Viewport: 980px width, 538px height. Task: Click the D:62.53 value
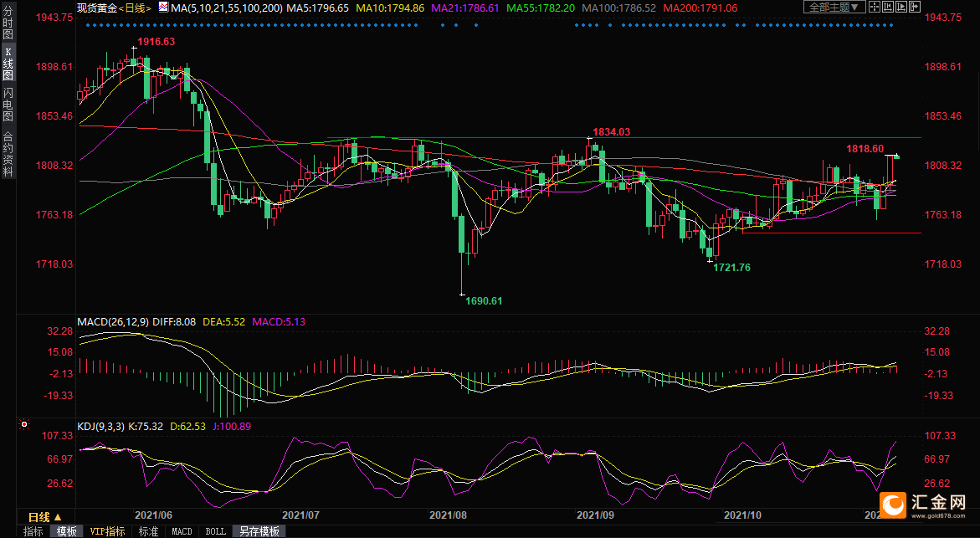click(x=187, y=426)
